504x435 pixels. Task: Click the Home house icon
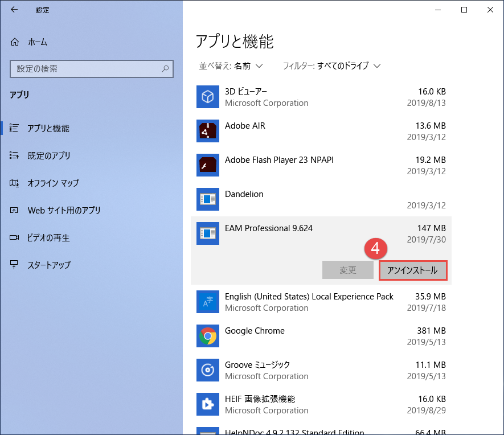[x=15, y=42]
